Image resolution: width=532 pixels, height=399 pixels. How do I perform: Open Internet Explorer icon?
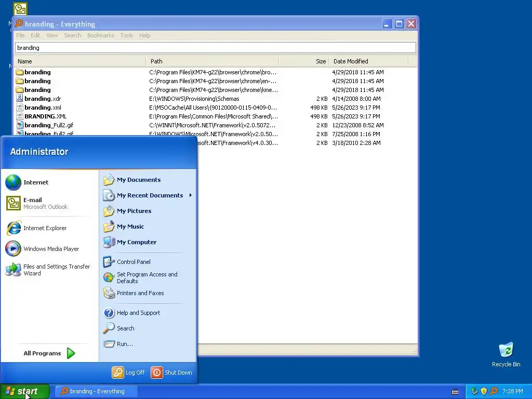point(13,228)
